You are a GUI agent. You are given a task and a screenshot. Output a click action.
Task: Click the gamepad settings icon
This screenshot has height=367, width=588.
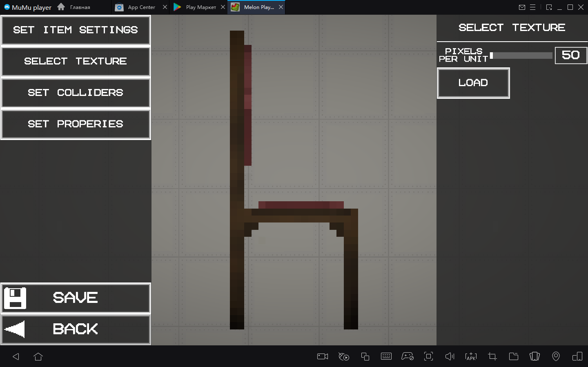click(x=407, y=356)
